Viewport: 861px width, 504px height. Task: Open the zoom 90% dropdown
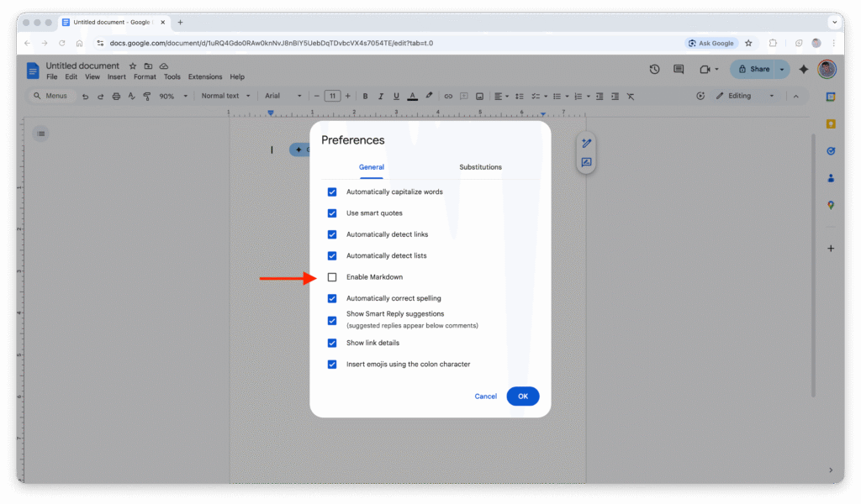tap(171, 97)
